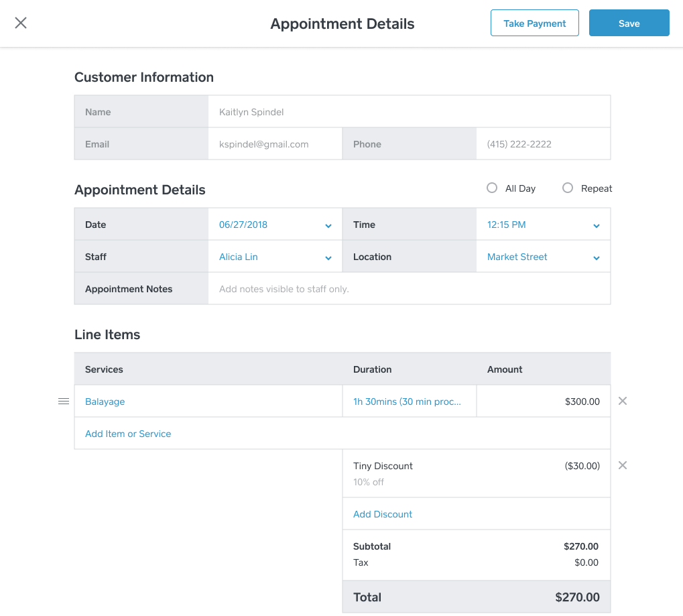Remove the Tiny Discount

(x=622, y=466)
